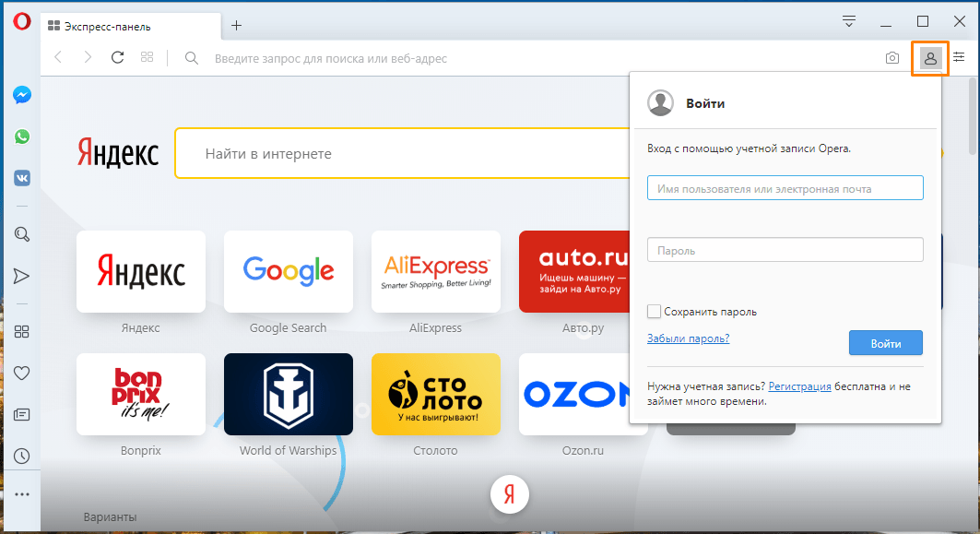Go forward with the forward arrow
Image resolution: width=980 pixels, height=534 pixels.
coord(88,57)
